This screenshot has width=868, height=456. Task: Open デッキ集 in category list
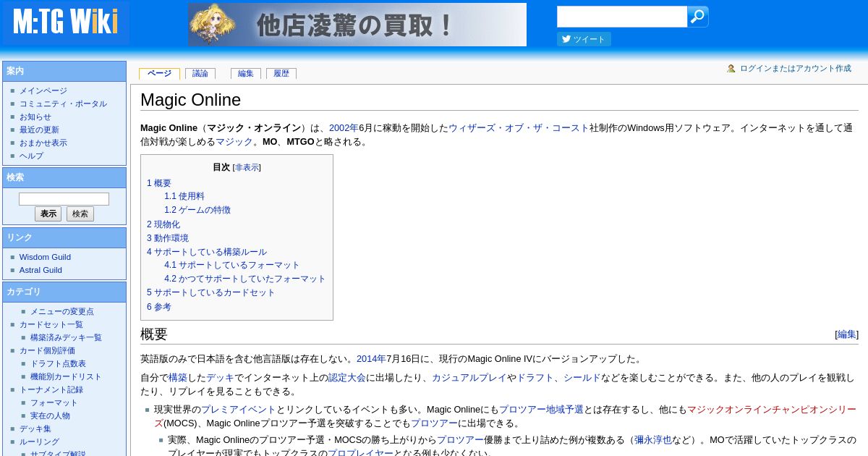pos(35,428)
